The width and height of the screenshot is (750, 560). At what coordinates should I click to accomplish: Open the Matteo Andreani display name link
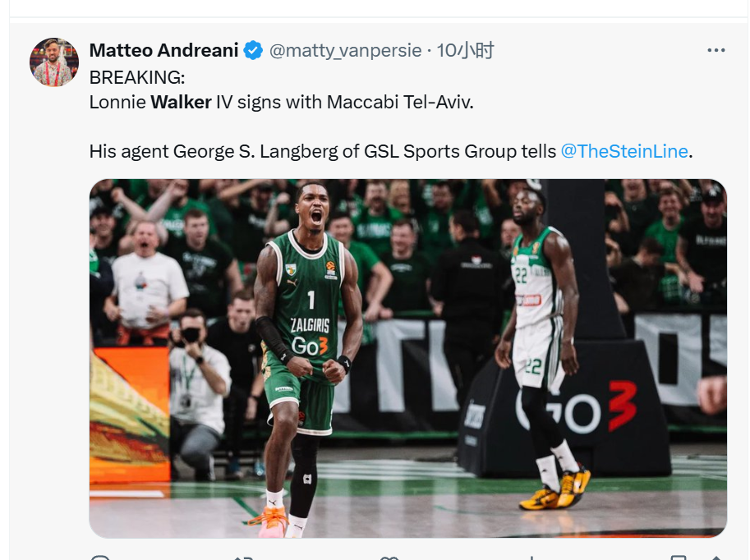point(163,50)
